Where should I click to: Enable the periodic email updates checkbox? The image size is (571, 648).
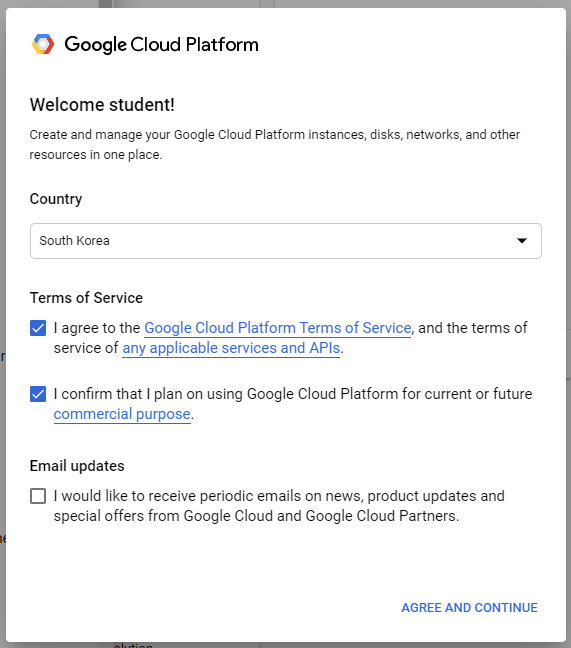[38, 496]
